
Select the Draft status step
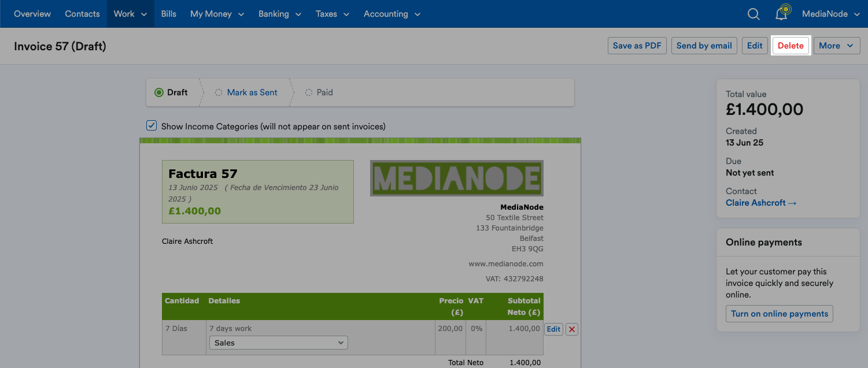tap(171, 92)
